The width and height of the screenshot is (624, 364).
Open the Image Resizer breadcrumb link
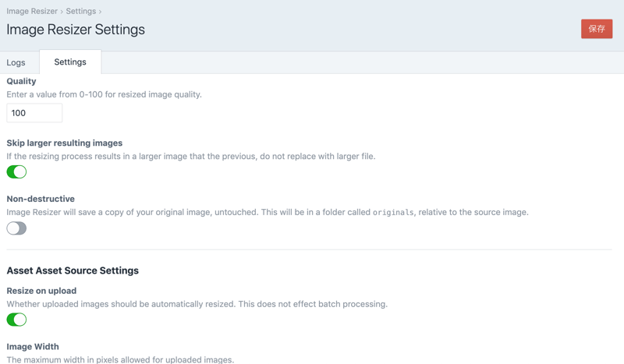[x=32, y=12]
